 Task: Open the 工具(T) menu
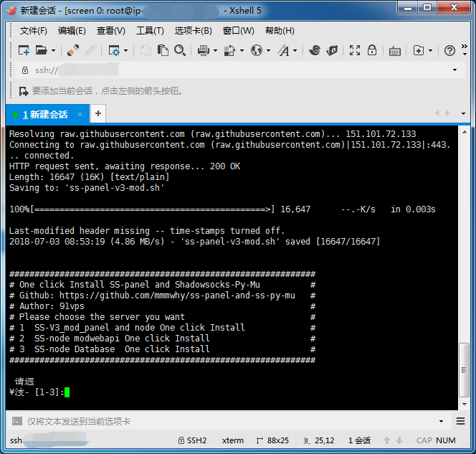tap(149, 31)
